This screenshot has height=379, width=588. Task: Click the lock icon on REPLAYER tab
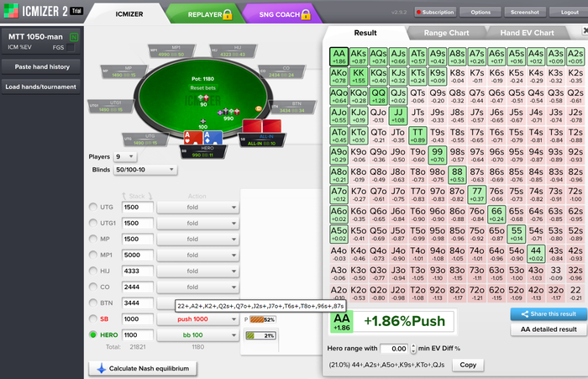(x=228, y=14)
